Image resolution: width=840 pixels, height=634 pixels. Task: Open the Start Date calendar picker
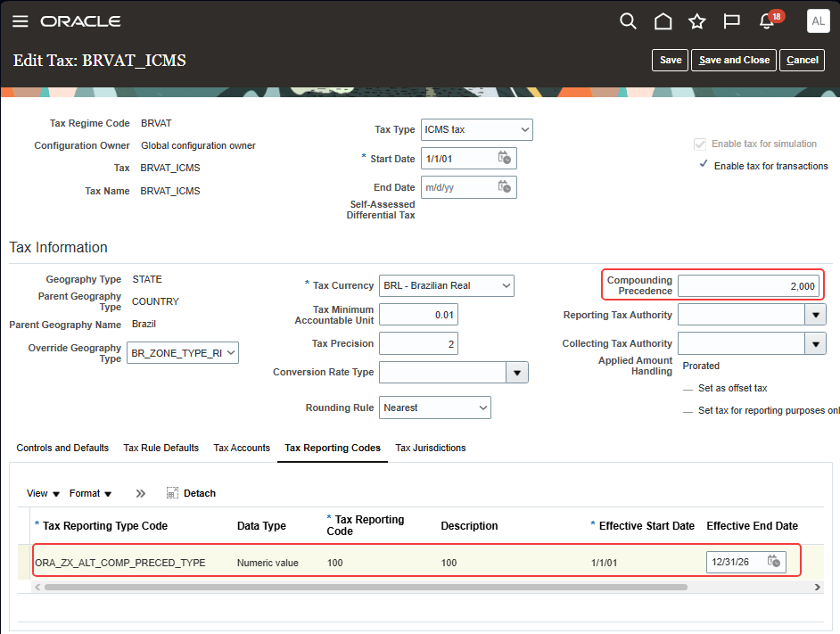[504, 158]
